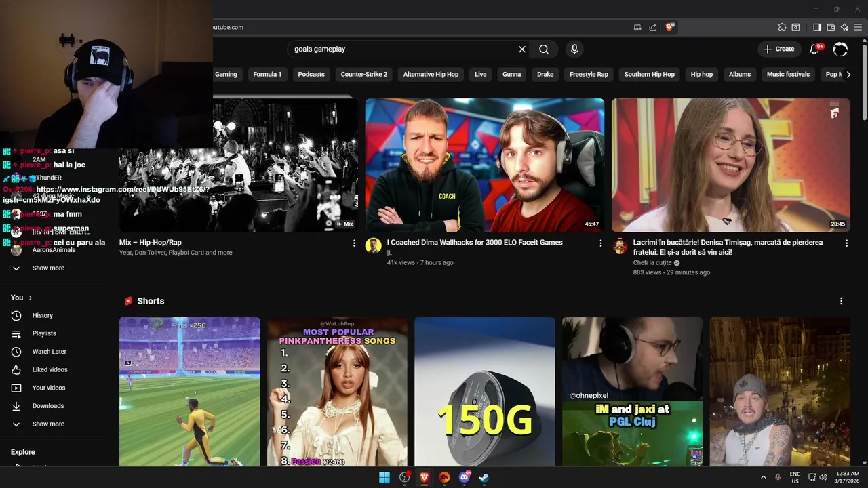868x488 pixels.
Task: Open the tab search icon in the toolbar
Action: 796,27
